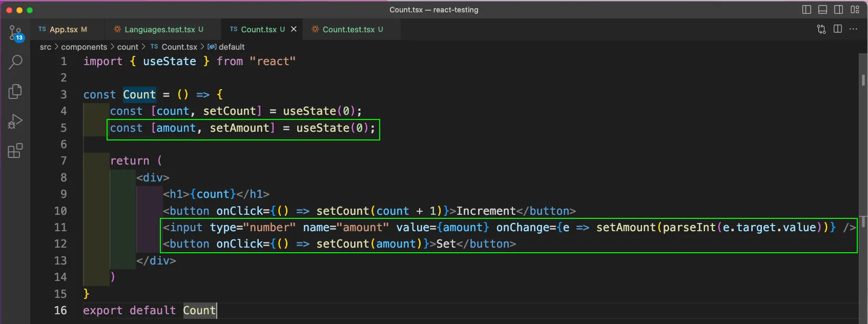868x324 pixels.
Task: Click type="number" attribute on line 11
Action: click(253, 227)
